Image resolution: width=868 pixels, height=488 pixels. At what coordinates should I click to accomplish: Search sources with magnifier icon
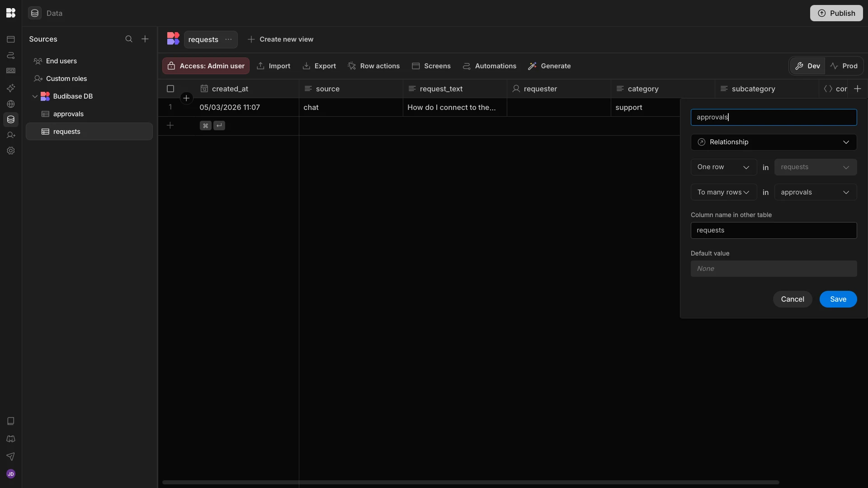(x=129, y=39)
